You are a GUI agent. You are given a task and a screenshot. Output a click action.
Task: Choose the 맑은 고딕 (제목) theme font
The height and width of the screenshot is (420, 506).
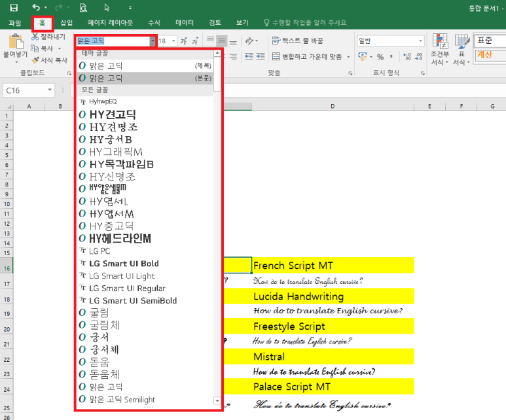[x=145, y=65]
